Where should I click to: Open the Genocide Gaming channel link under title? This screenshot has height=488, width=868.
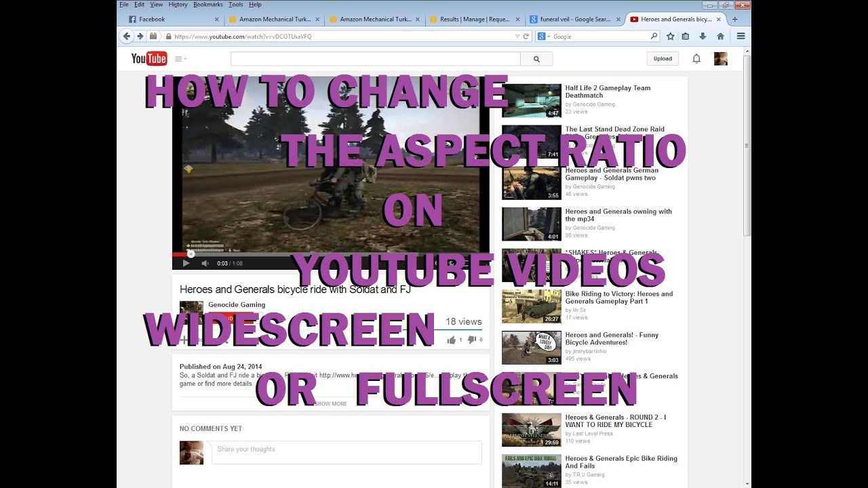(237, 305)
